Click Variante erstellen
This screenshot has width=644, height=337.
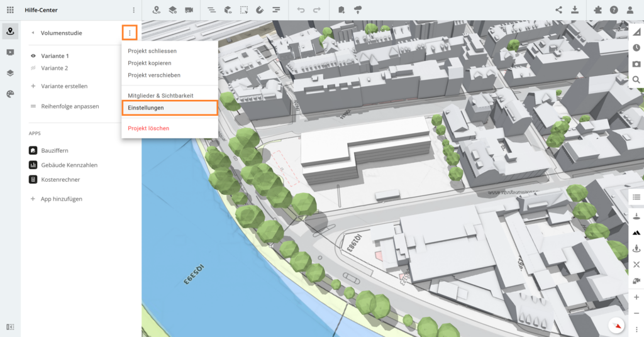pyautogui.click(x=64, y=86)
